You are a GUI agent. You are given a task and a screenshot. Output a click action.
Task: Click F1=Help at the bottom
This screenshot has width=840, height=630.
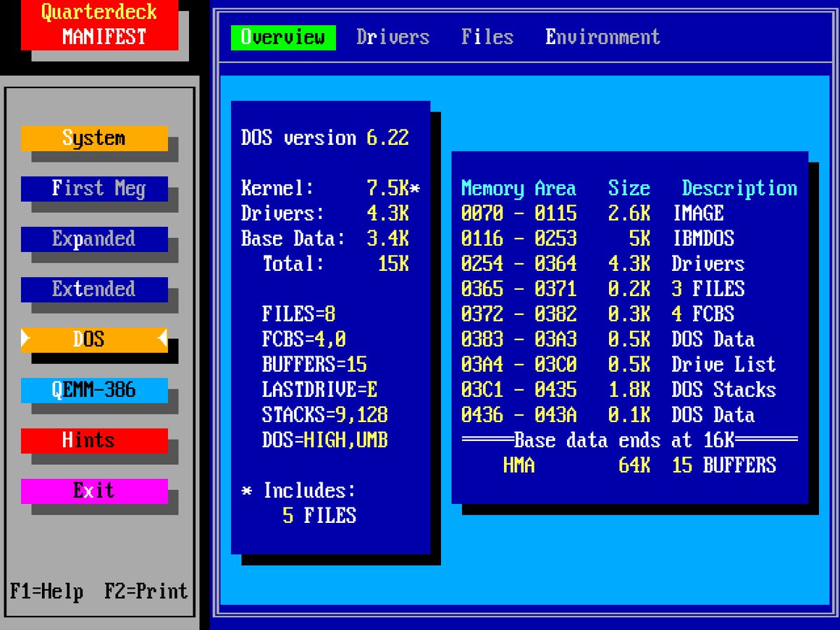pyautogui.click(x=47, y=591)
